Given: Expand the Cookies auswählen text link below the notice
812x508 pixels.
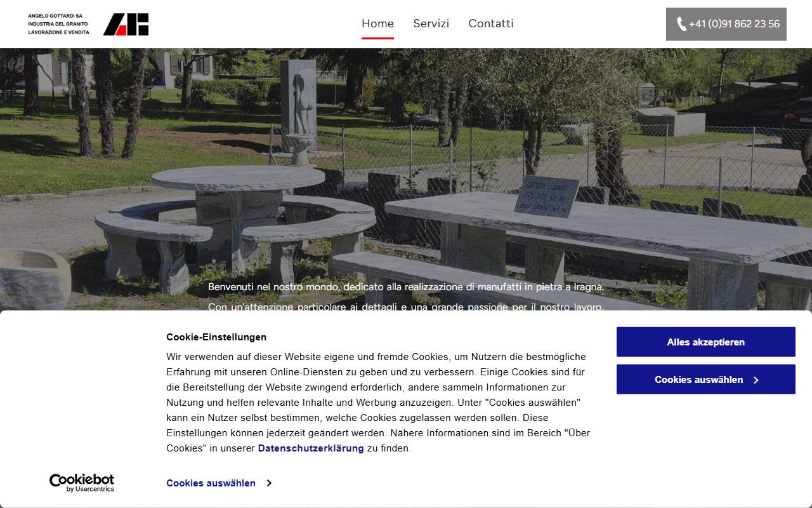Looking at the screenshot, I should [219, 483].
